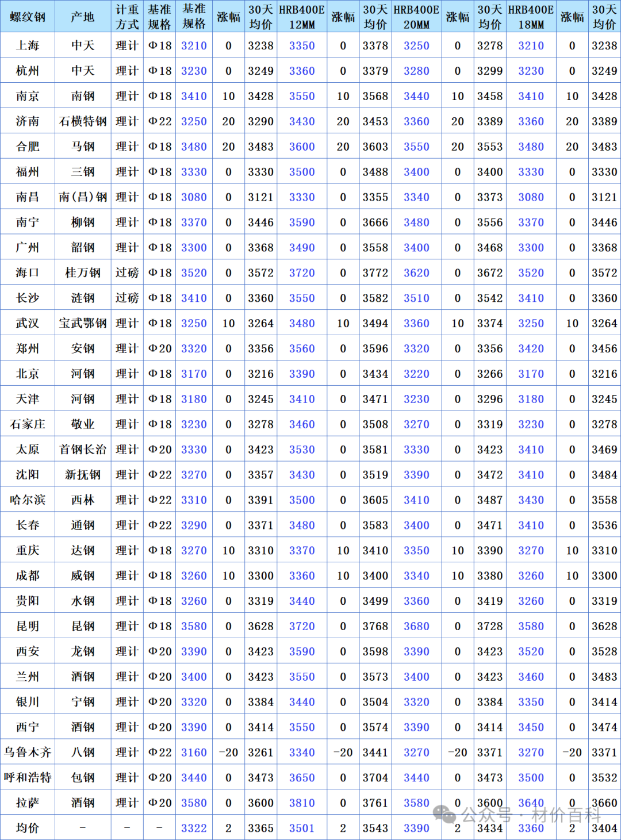The width and height of the screenshot is (621, 840).
Task: Click the HRB400E 18MM column header
Action: click(531, 17)
